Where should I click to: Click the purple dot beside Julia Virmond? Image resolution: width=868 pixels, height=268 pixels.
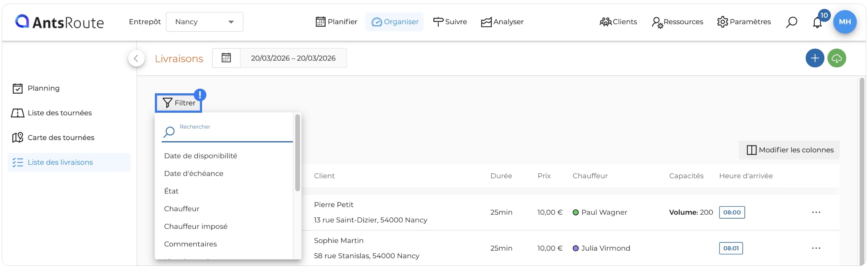click(576, 248)
